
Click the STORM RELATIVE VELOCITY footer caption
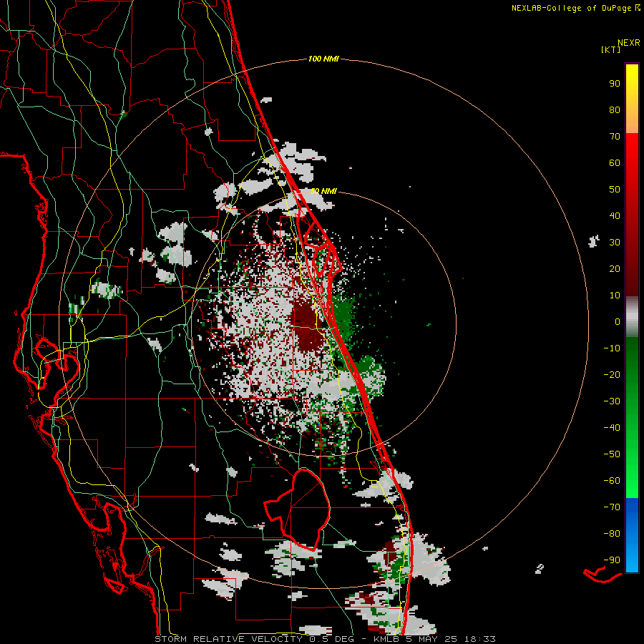[x=325, y=639]
